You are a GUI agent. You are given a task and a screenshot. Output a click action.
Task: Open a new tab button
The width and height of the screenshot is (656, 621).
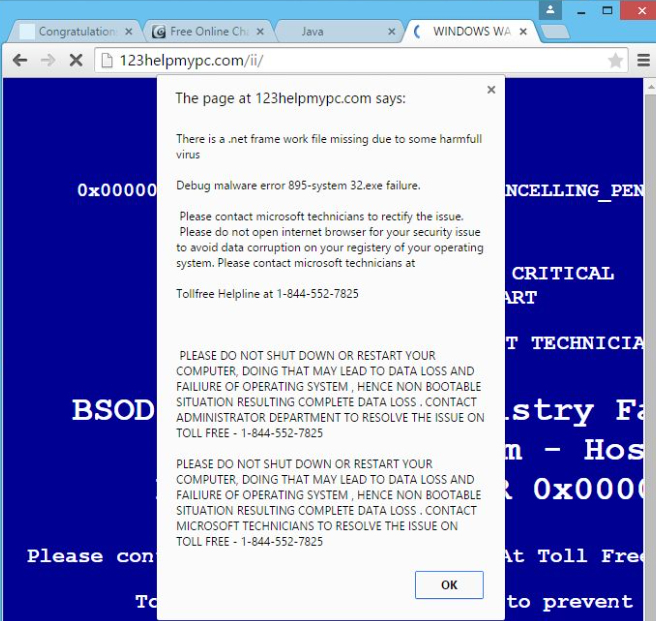click(x=555, y=32)
